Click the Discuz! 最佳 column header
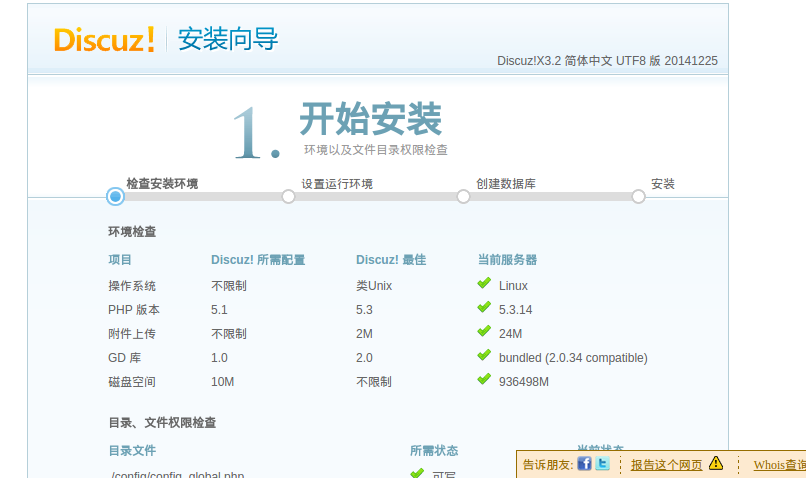 click(x=391, y=260)
